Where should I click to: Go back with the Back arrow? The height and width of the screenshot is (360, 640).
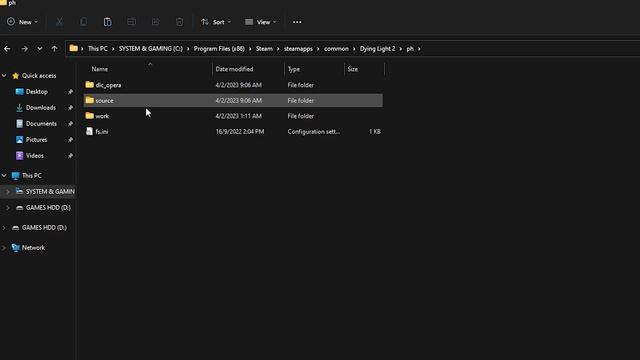point(7,49)
